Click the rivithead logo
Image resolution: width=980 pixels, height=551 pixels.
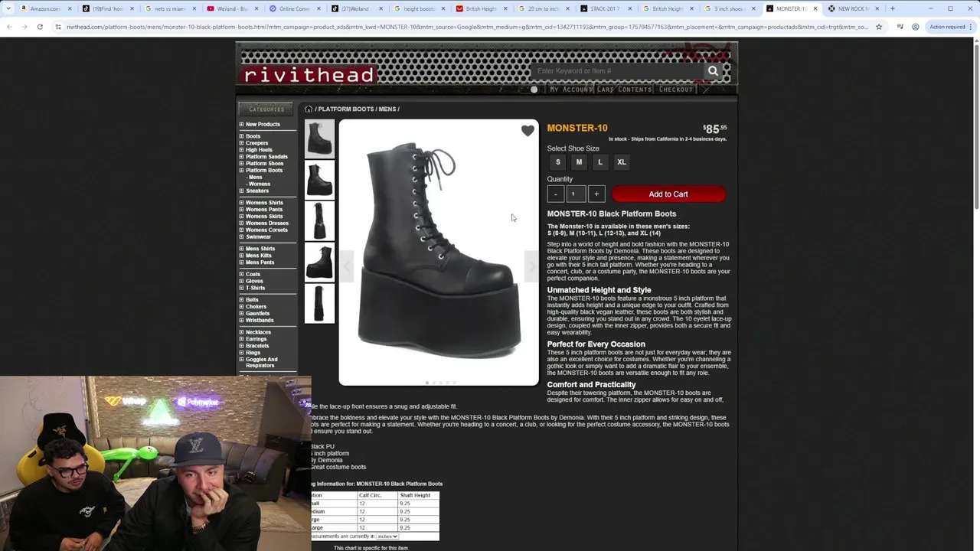309,75
